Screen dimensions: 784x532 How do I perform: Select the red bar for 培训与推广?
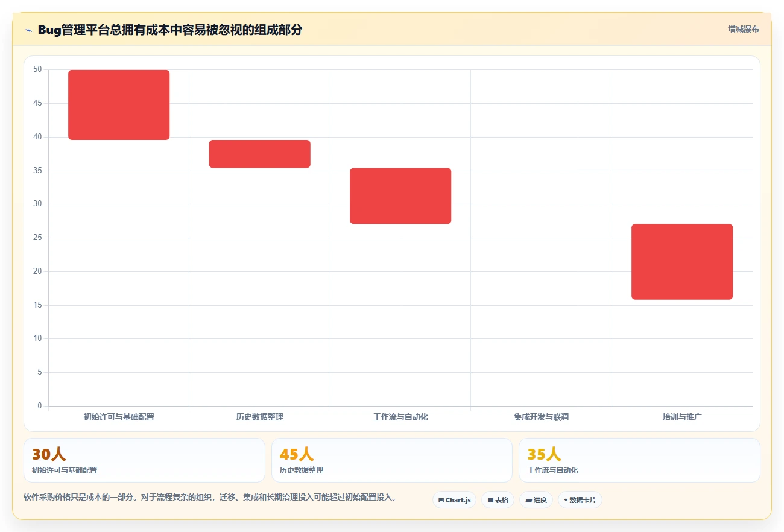click(682, 262)
